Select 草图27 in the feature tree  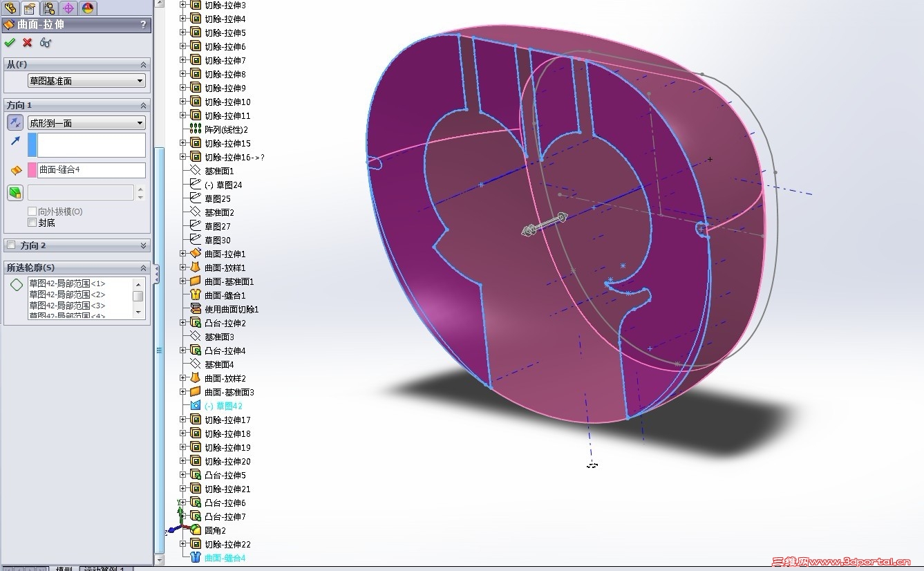click(218, 226)
